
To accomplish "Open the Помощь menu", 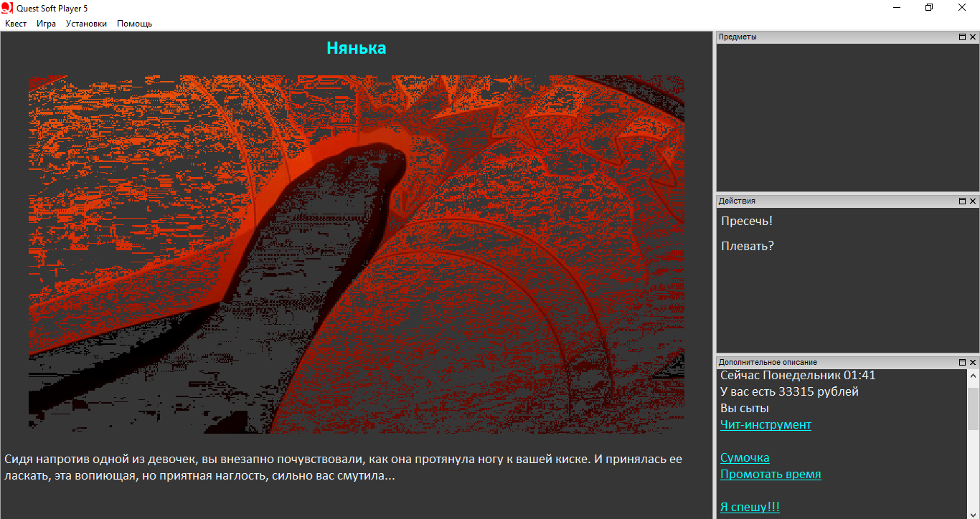I will point(134,24).
